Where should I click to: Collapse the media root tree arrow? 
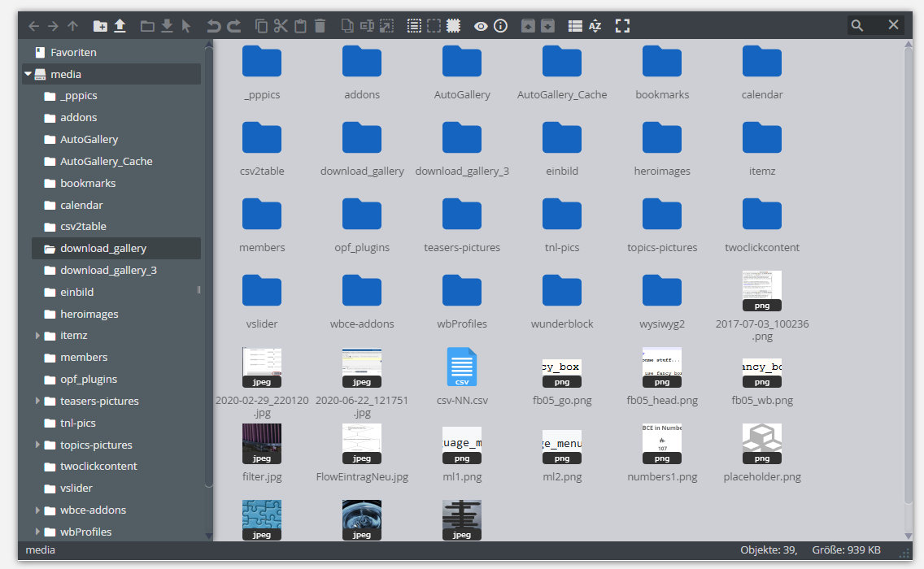pos(28,74)
